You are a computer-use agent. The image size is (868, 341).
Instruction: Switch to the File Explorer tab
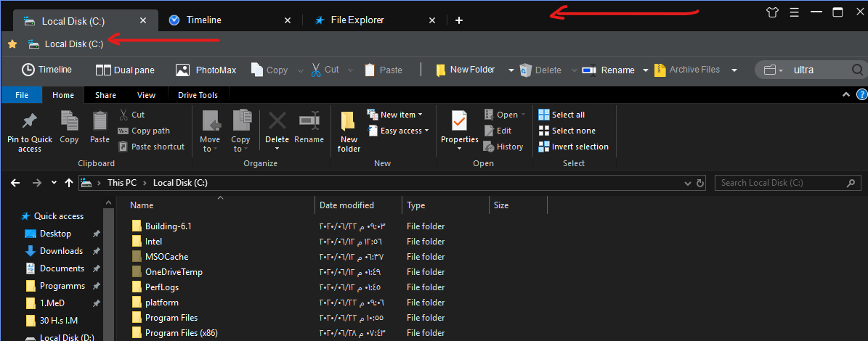357,20
